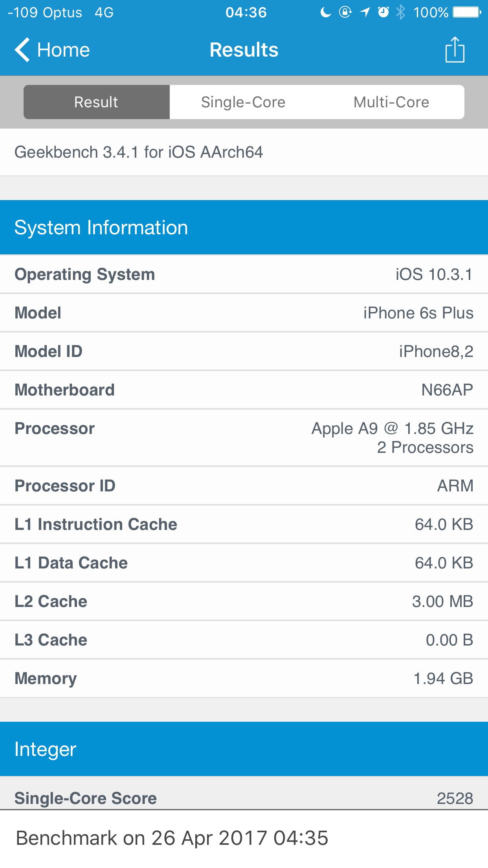Switch to the Multi-Core tab
The height and width of the screenshot is (868, 488).
[391, 102]
